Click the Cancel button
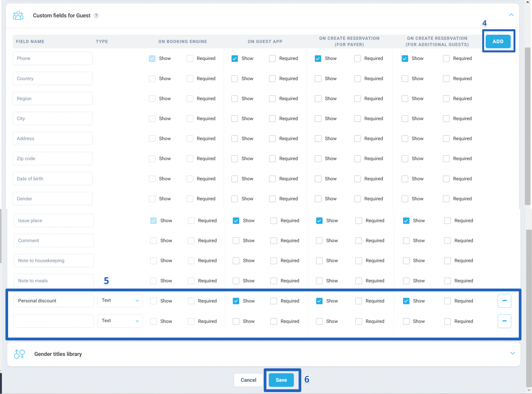Image resolution: width=532 pixels, height=394 pixels. pyautogui.click(x=248, y=380)
